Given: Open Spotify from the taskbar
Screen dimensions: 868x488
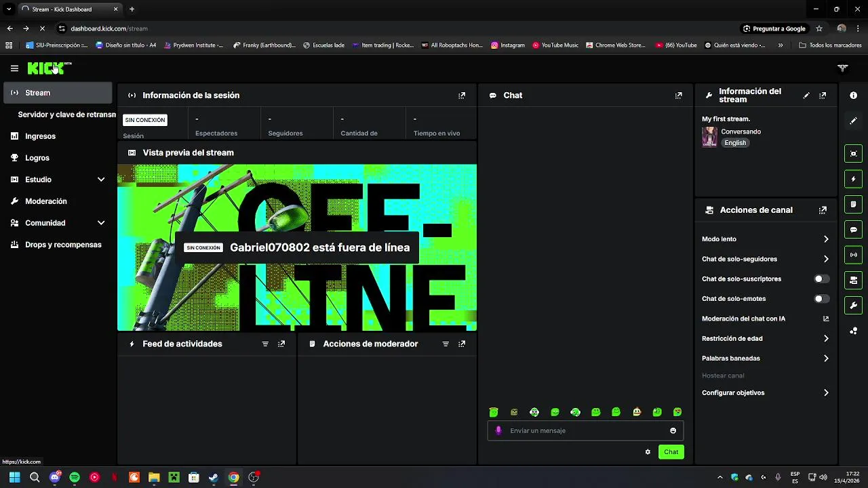Looking at the screenshot, I should tap(75, 477).
